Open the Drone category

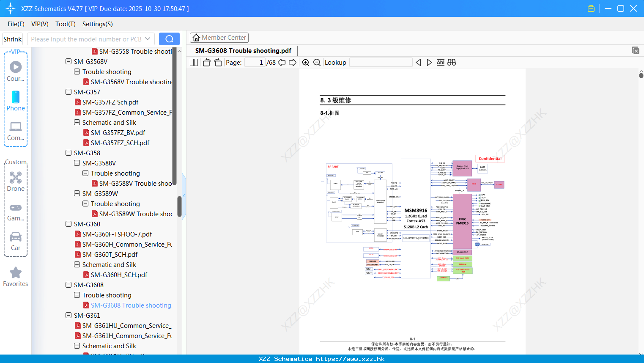16,181
